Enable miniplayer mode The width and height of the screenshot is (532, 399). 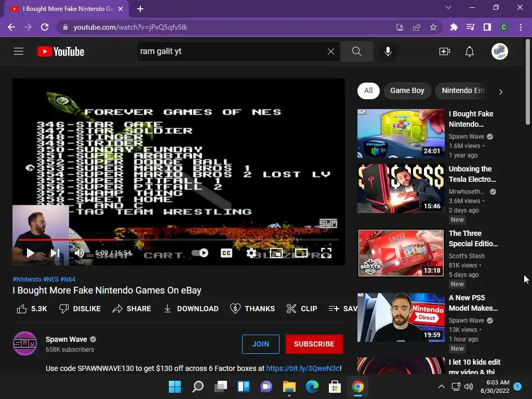pos(276,253)
